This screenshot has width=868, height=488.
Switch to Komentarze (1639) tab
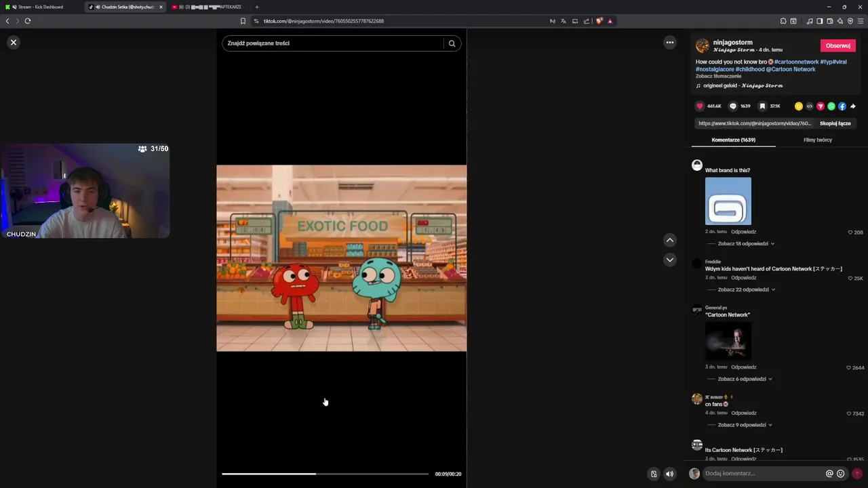coord(734,140)
